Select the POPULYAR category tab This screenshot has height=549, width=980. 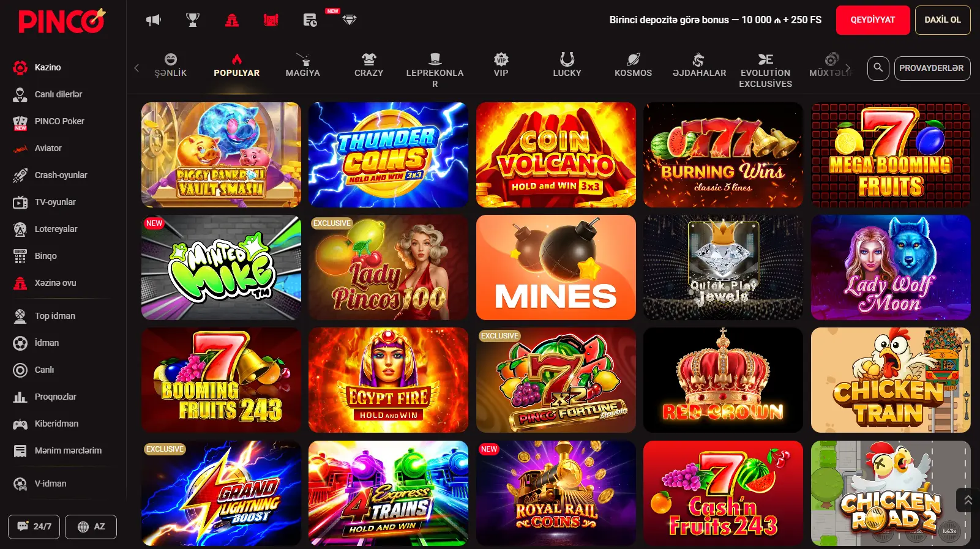click(x=237, y=66)
